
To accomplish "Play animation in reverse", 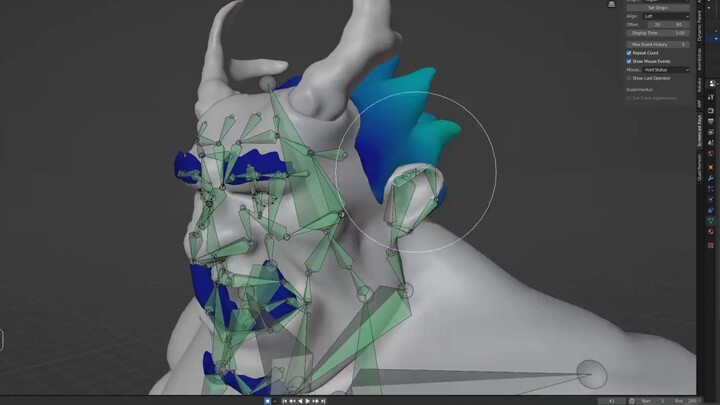I will (x=300, y=401).
